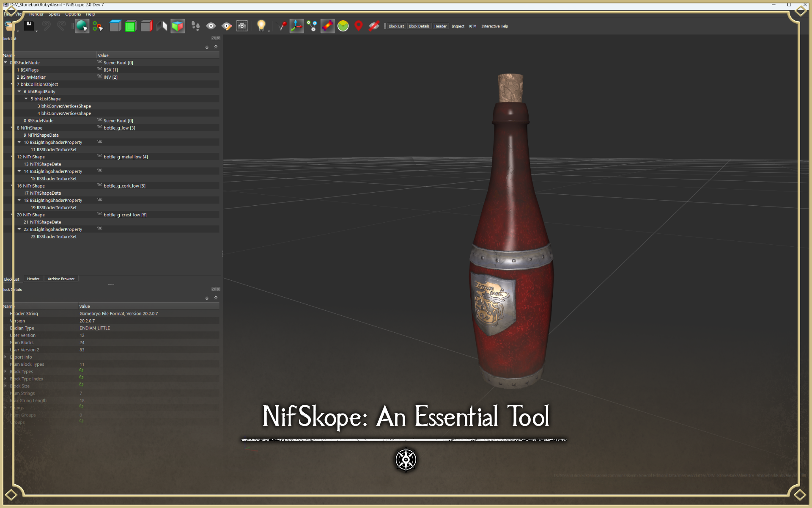Click the Save floppy disk icon
This screenshot has width=812, height=508.
click(x=29, y=26)
